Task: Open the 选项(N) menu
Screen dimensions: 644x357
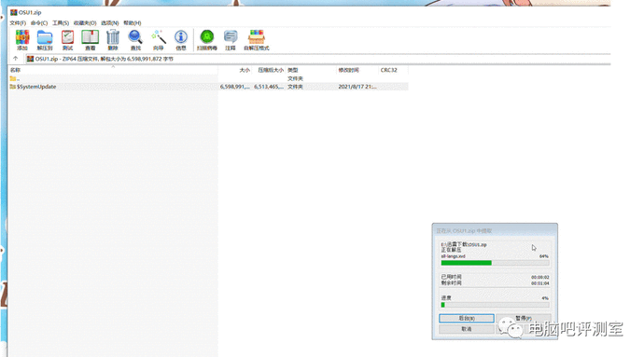Action: (109, 23)
